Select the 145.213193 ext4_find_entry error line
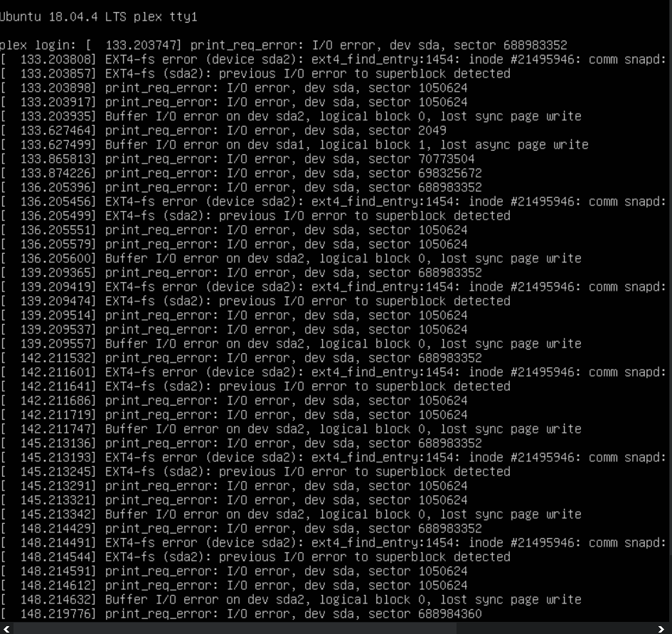Screen dimensions: 672x634 point(334,458)
